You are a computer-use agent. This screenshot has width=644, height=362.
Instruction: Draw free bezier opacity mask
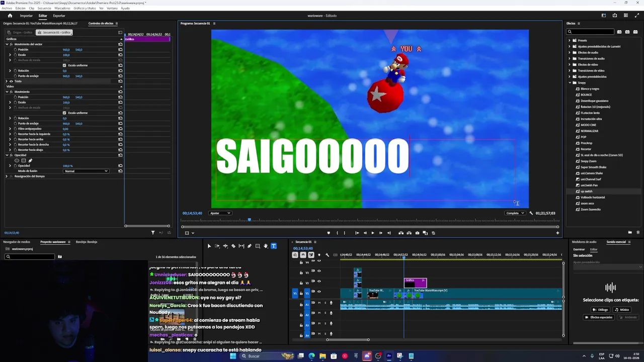(x=30, y=160)
